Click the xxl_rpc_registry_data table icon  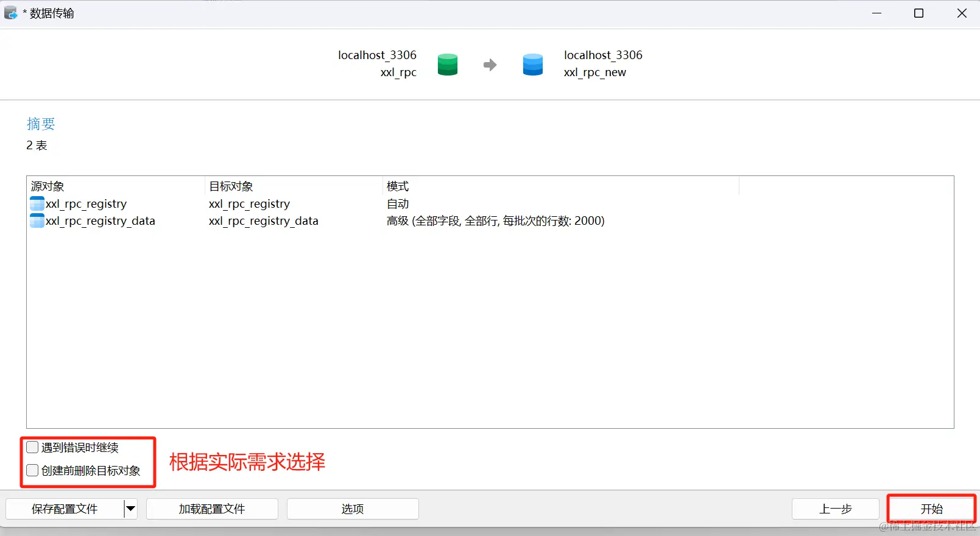(x=37, y=220)
